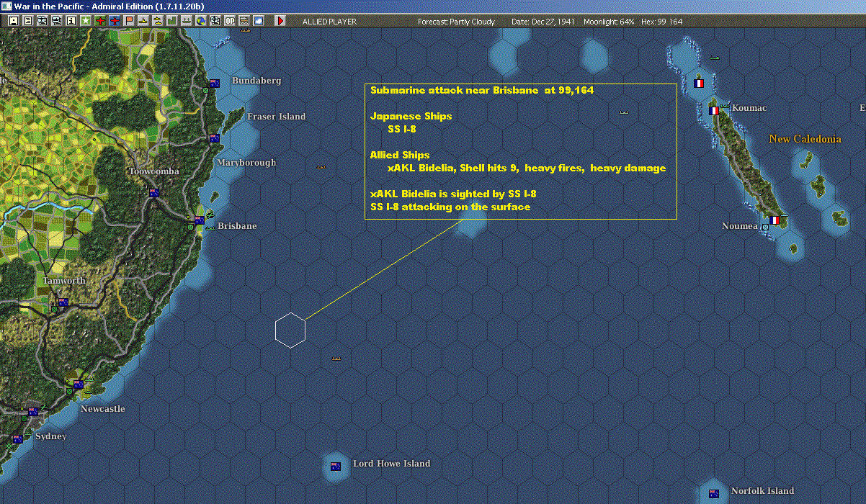Click 'SS I-8 attacking on the surface' text
Screen dimensions: 866x504
450,207
